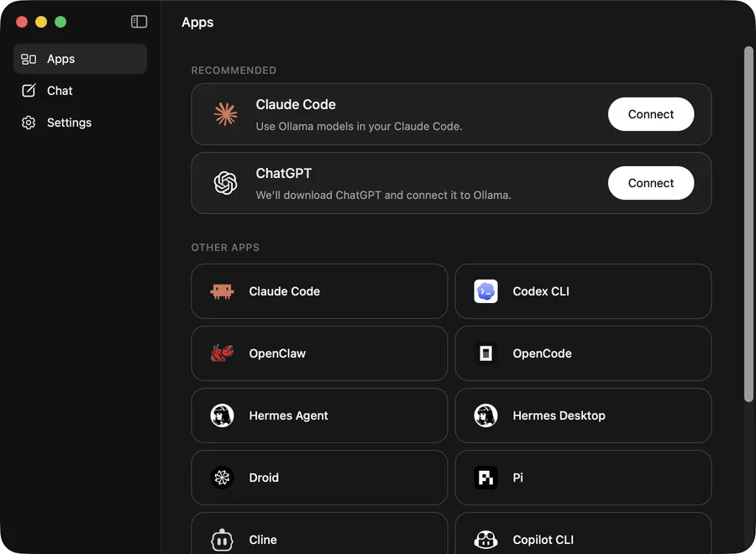
Task: Click the Hermes Agent portrait icon
Action: point(223,415)
